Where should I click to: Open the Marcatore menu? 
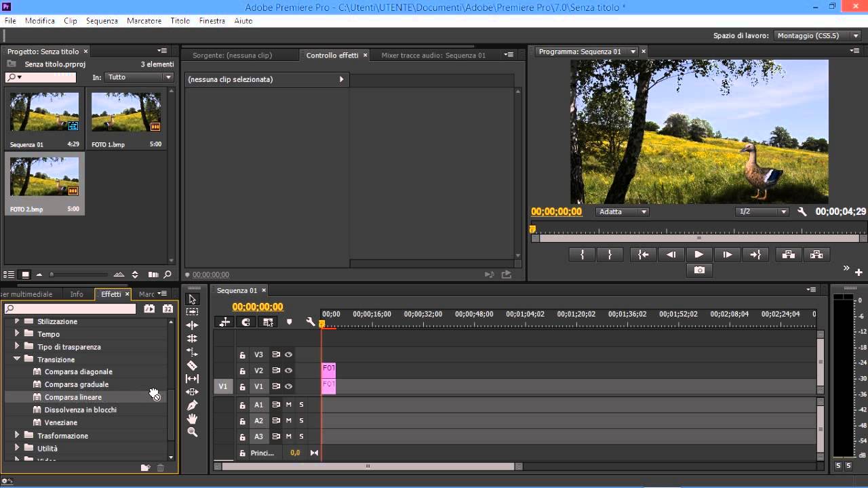click(144, 21)
